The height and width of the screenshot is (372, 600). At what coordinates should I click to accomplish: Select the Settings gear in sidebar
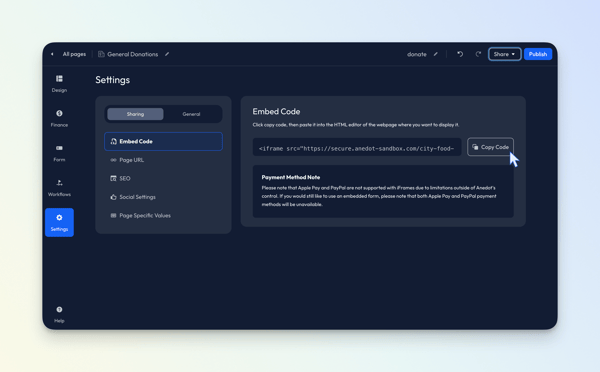tap(59, 222)
